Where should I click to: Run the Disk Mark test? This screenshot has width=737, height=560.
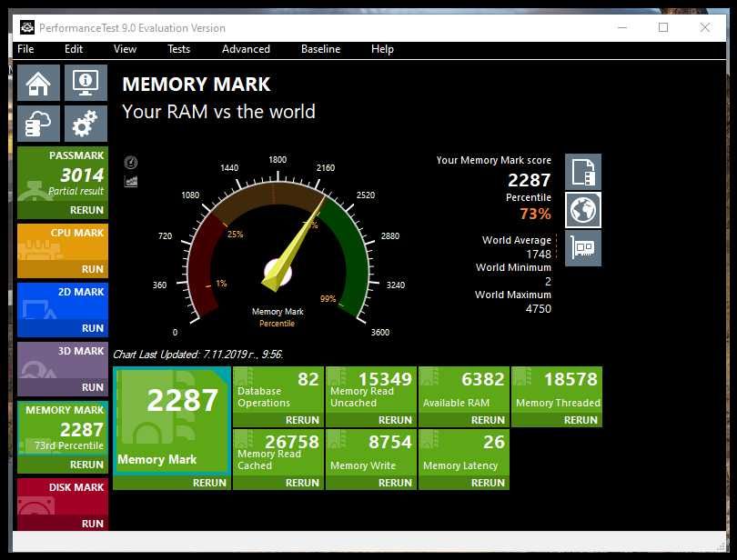coord(92,524)
